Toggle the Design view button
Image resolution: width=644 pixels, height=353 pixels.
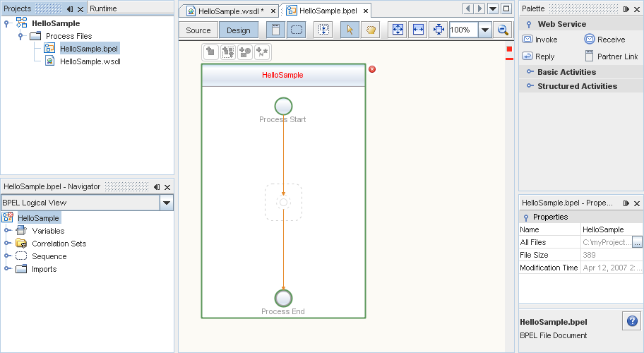tap(238, 30)
